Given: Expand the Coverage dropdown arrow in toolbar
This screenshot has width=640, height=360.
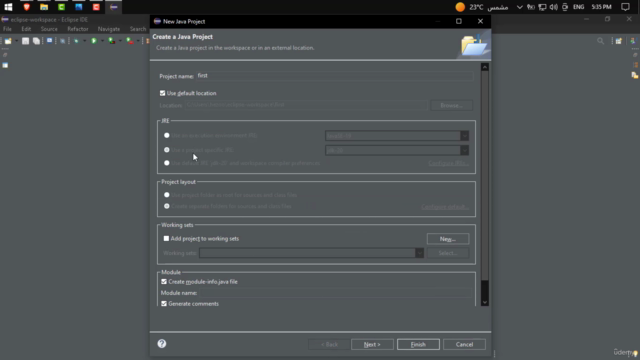Looking at the screenshot, I should 120,41.
